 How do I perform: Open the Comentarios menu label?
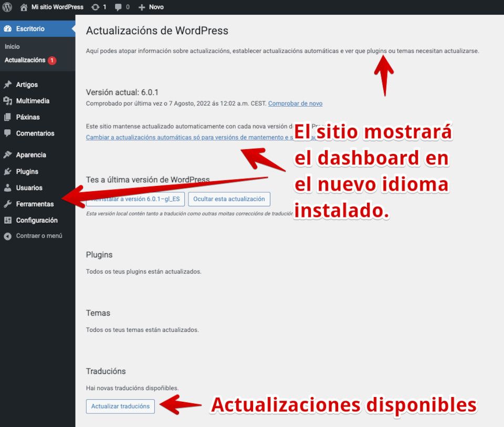(35, 133)
